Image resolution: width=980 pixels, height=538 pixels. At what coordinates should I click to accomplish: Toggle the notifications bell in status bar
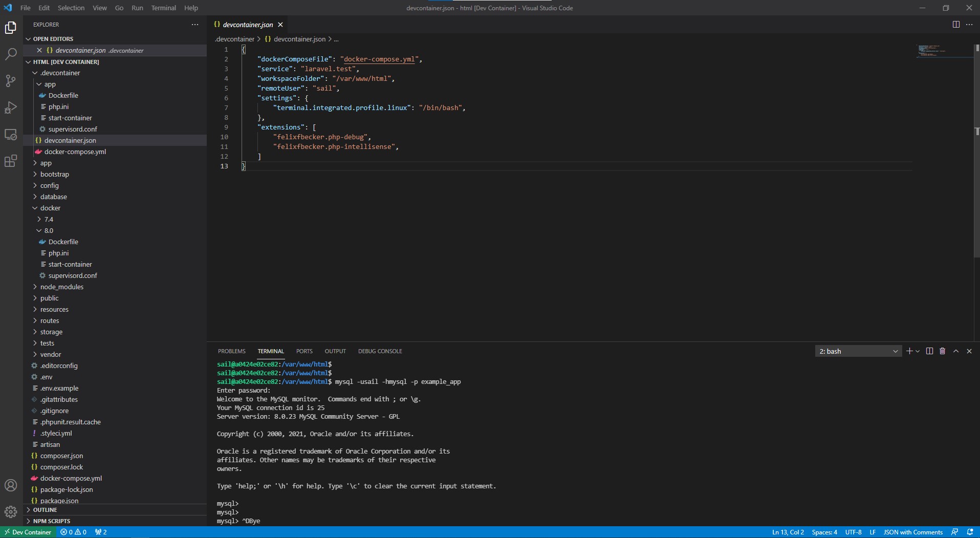tap(971, 532)
